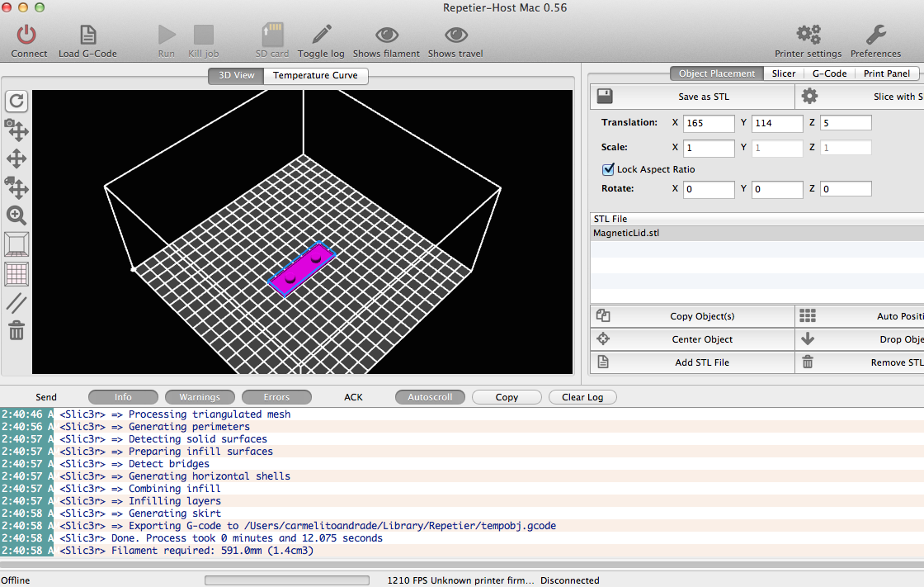The image size is (924, 587).
Task: Click the Connect power icon
Action: point(26,34)
